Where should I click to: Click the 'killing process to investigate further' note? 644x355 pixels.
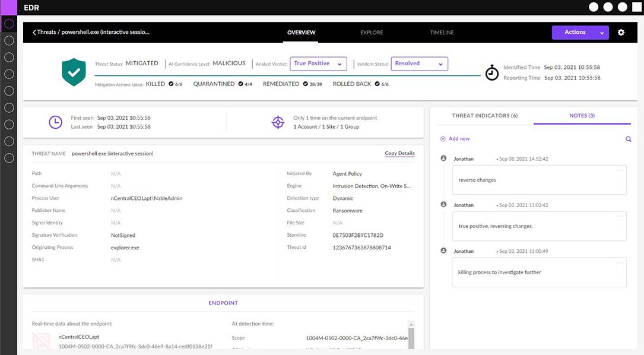[540, 272]
